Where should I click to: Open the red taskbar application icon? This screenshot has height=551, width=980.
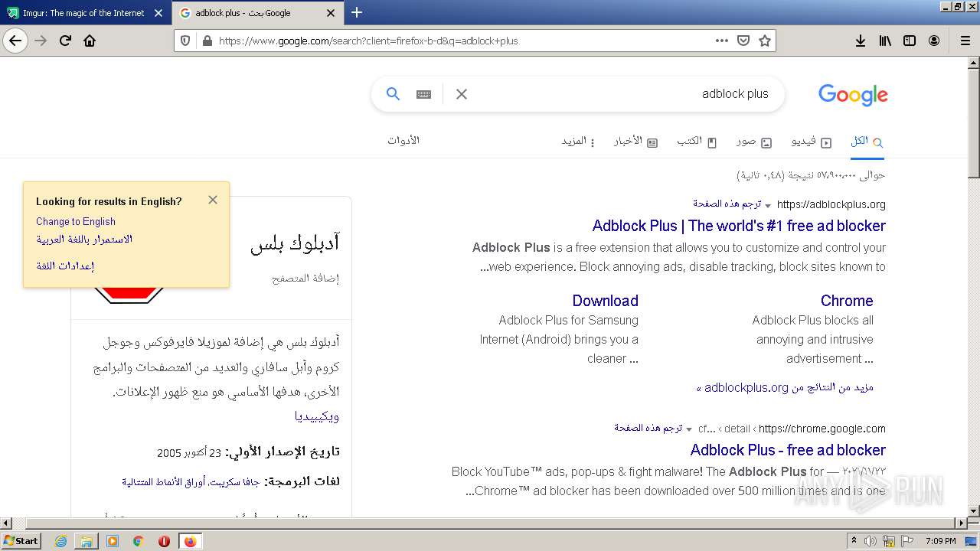tap(164, 541)
